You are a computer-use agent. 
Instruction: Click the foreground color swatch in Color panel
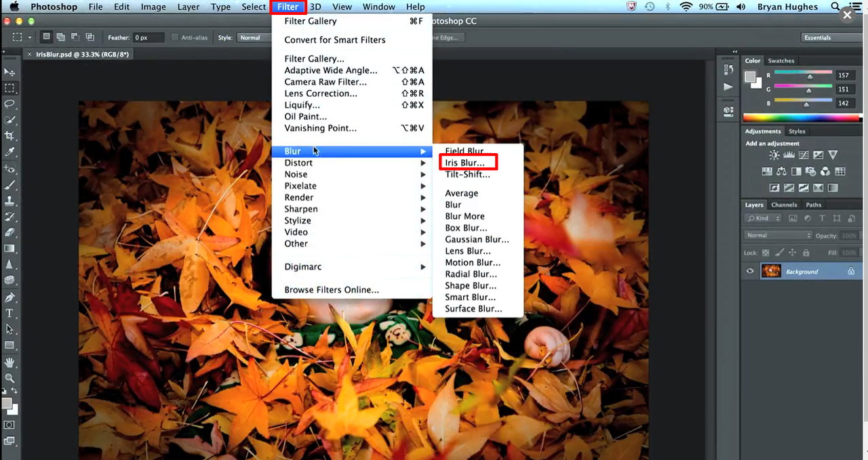[751, 77]
